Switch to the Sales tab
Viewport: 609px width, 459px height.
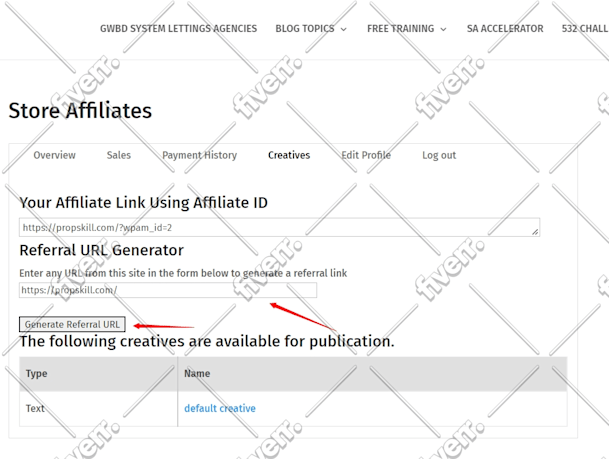119,155
